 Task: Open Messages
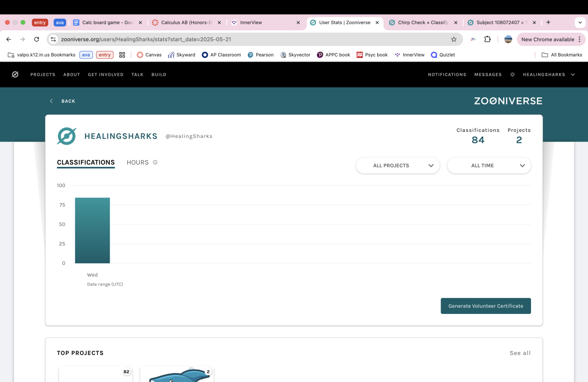click(x=488, y=74)
